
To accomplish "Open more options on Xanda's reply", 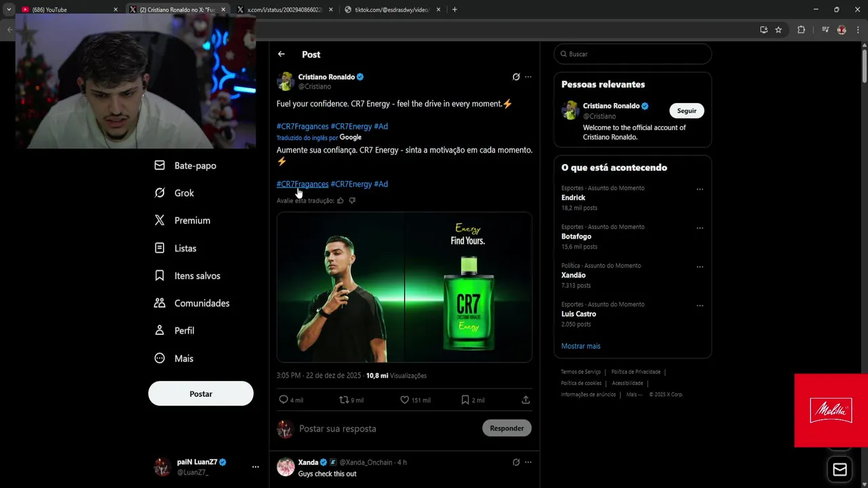I will [528, 462].
